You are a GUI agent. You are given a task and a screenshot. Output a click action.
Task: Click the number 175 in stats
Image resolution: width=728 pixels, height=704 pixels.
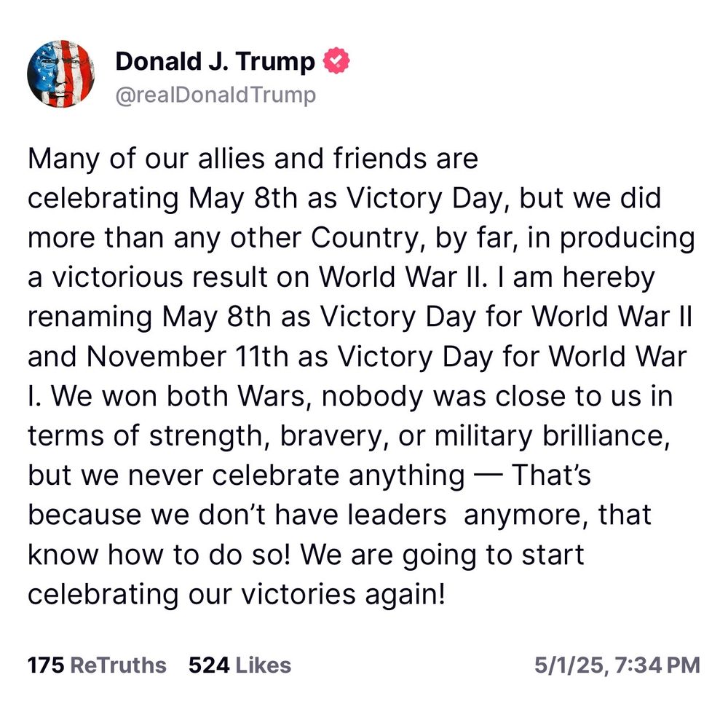tap(47, 665)
